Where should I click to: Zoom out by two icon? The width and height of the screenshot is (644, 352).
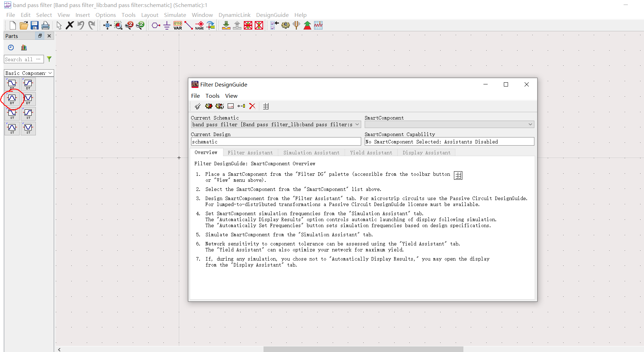coord(140,25)
